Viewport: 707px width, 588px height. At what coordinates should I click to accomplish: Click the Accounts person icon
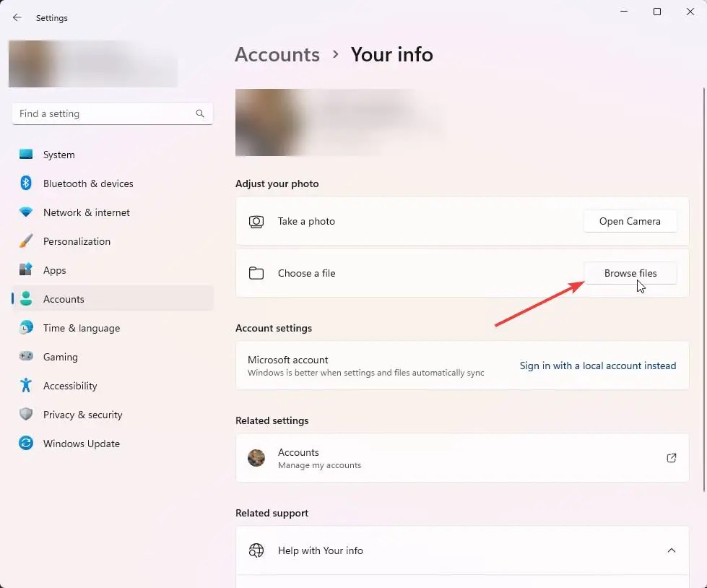(26, 298)
